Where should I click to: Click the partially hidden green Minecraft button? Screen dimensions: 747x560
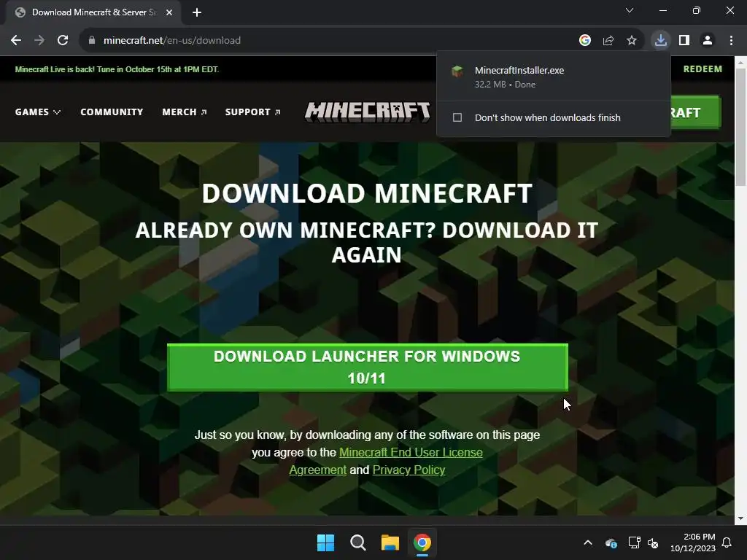coord(695,112)
